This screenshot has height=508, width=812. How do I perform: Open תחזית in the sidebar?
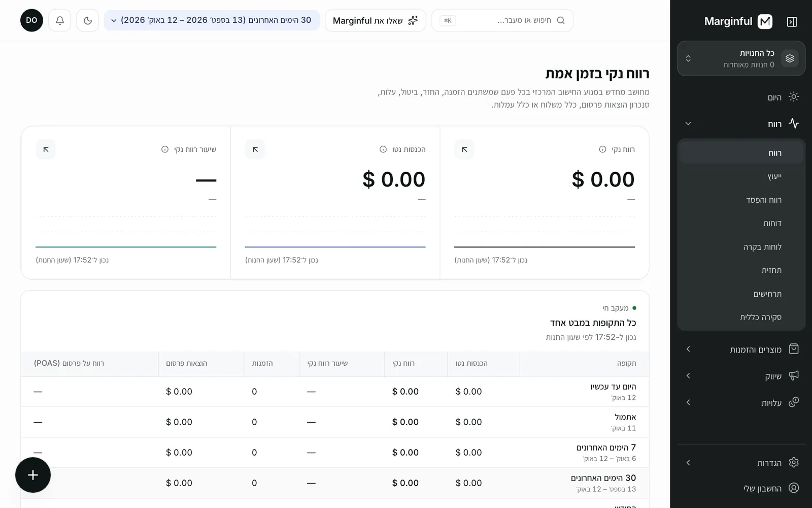point(741,270)
